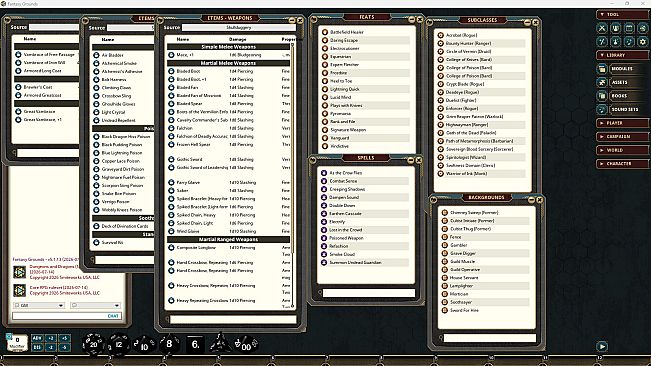Click the Modifier value box
Screen dimensions: 651x366
click(x=17, y=343)
